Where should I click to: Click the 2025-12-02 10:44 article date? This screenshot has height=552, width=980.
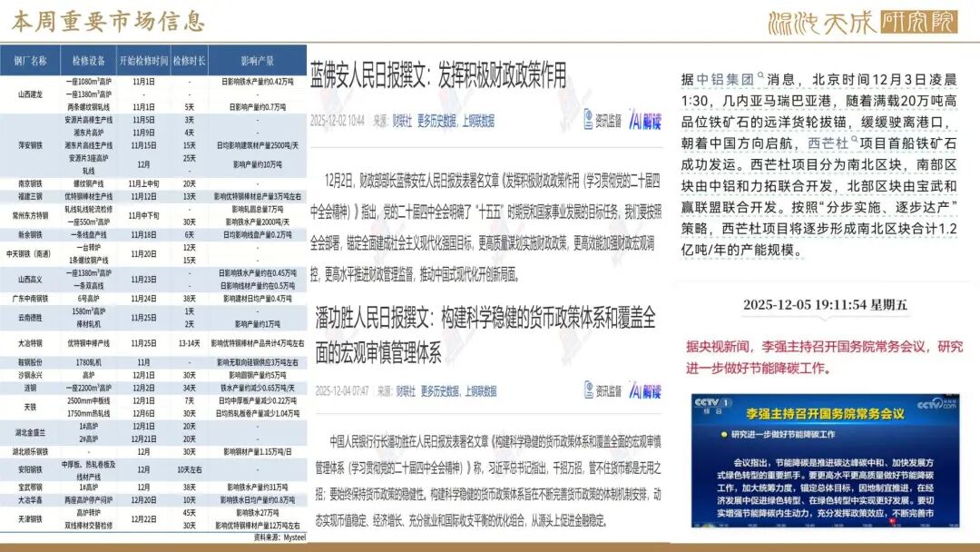[337, 122]
